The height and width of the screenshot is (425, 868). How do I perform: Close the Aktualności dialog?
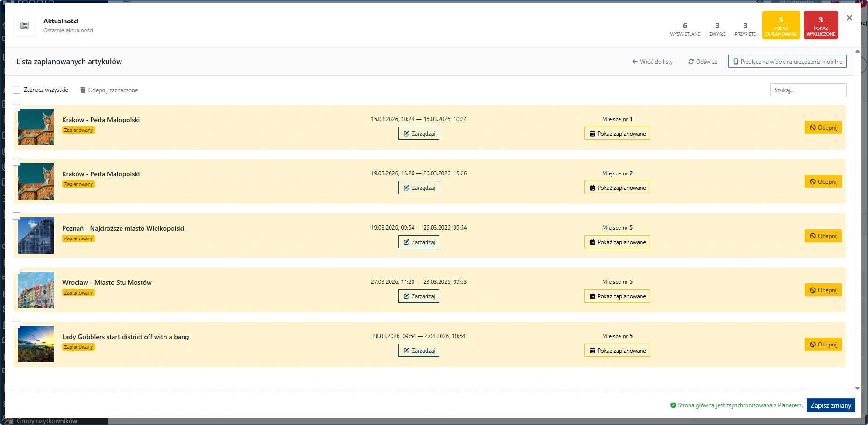(849, 18)
